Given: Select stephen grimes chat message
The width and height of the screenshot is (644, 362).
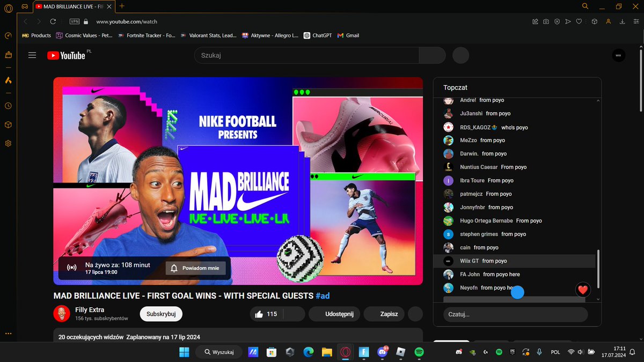Looking at the screenshot, I should coord(514,234).
